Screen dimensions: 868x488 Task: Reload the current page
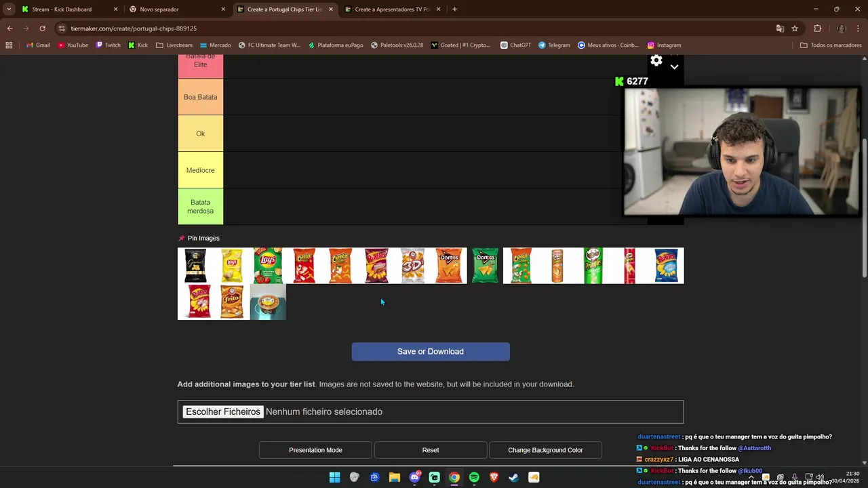[42, 28]
